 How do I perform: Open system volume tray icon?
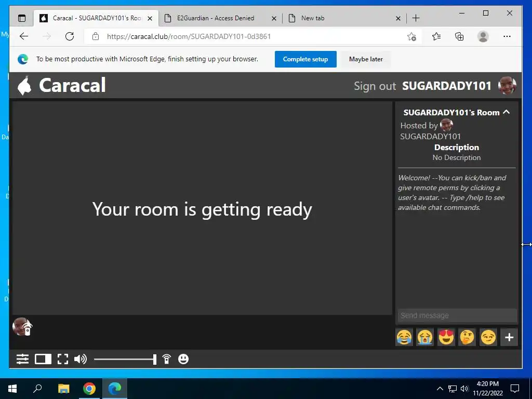point(464,389)
